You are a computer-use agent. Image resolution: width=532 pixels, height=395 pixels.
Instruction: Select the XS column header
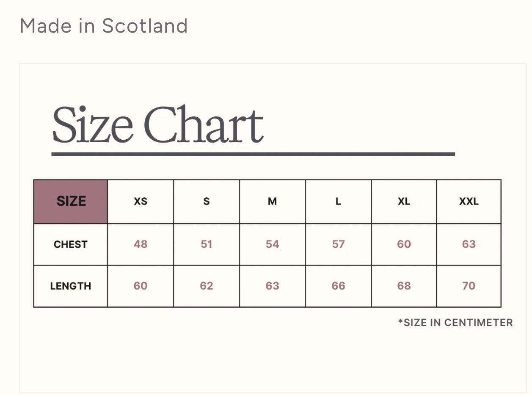click(141, 202)
